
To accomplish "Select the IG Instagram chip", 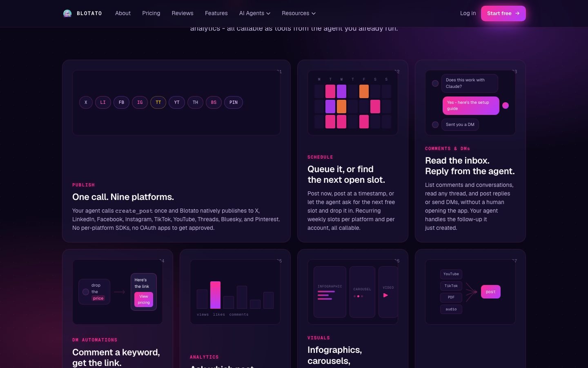I will tap(140, 102).
